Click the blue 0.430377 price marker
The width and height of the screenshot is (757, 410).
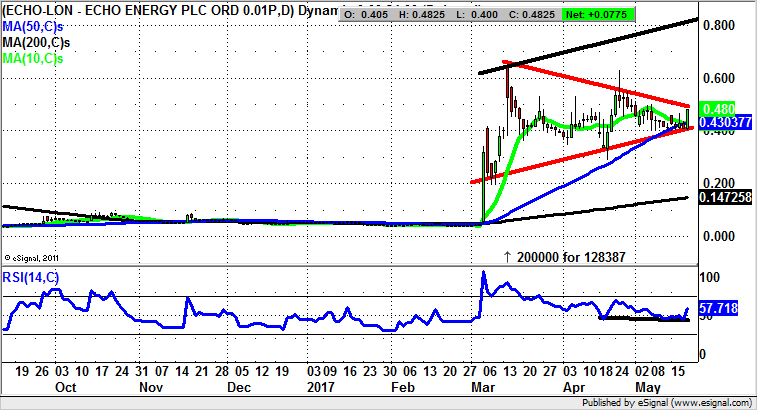[721, 121]
